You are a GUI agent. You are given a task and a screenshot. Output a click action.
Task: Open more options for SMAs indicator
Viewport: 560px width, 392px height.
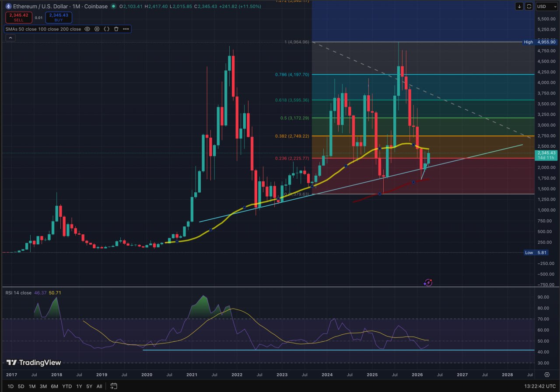point(126,29)
